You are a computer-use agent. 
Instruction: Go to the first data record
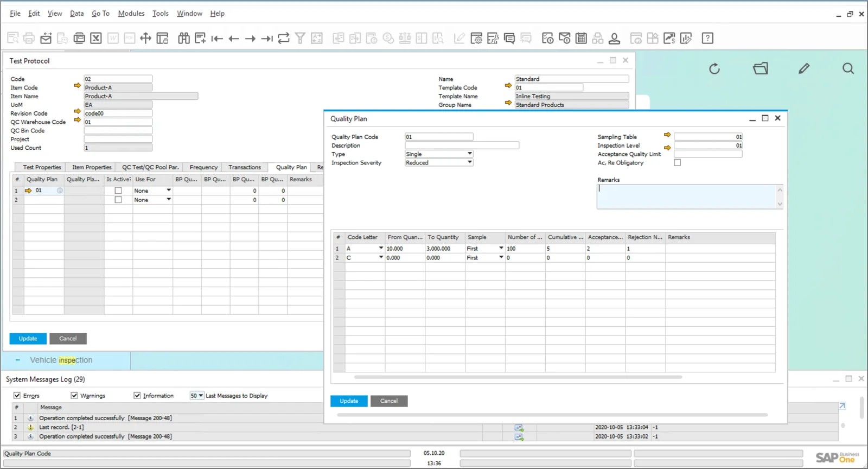217,38
